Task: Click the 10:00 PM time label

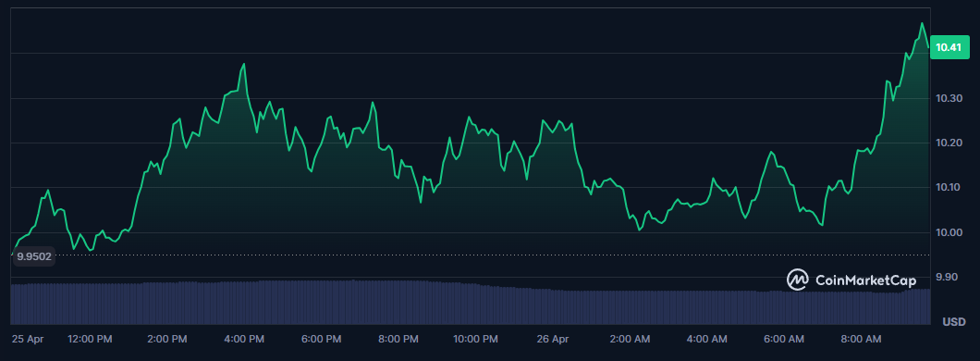Action: (475, 339)
